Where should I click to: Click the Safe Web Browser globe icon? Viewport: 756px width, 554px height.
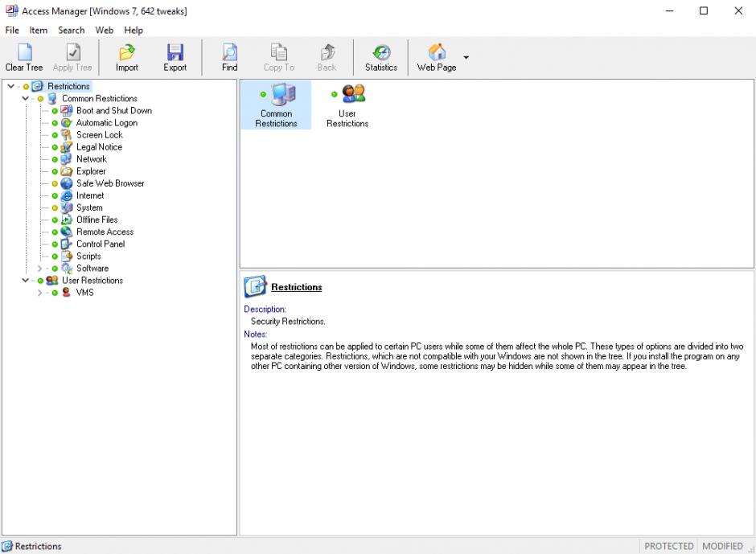[x=67, y=183]
